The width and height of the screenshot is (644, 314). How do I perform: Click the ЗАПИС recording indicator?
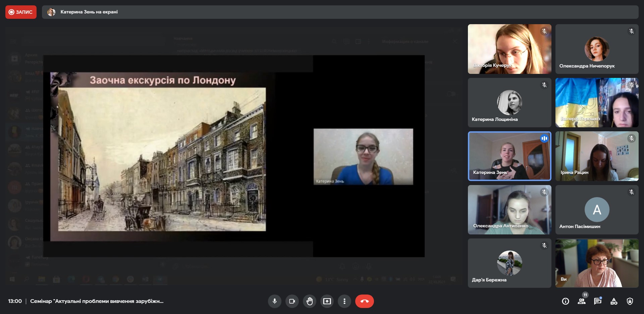(x=21, y=12)
